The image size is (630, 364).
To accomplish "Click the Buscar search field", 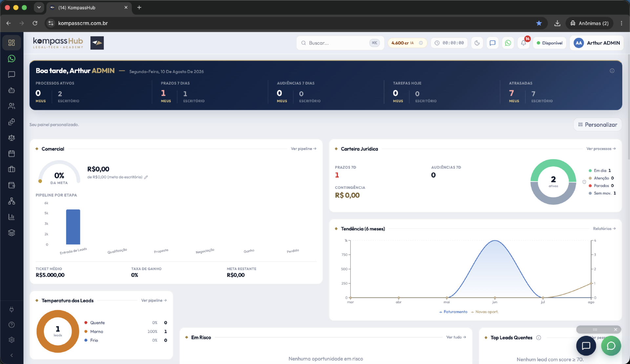I will [x=340, y=43].
